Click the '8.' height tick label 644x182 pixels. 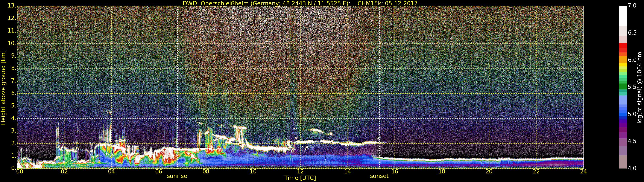point(14,68)
